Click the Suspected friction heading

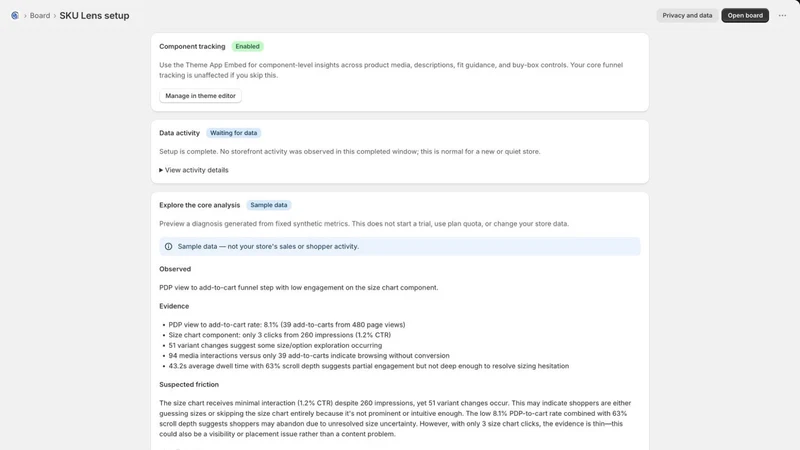[189, 385]
